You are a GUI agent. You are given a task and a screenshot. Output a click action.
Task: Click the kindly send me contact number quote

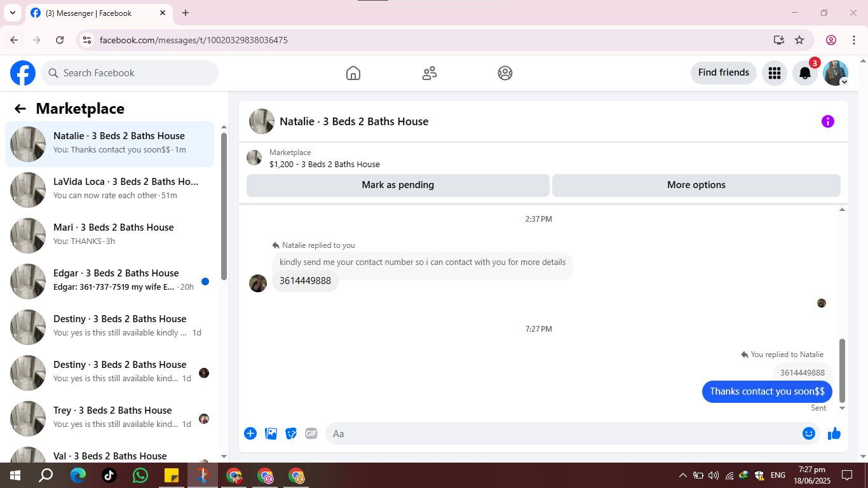point(423,262)
